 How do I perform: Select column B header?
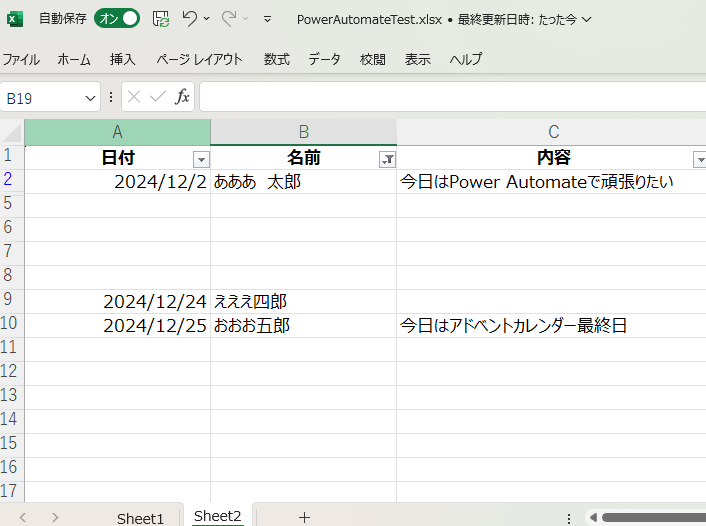point(303,132)
